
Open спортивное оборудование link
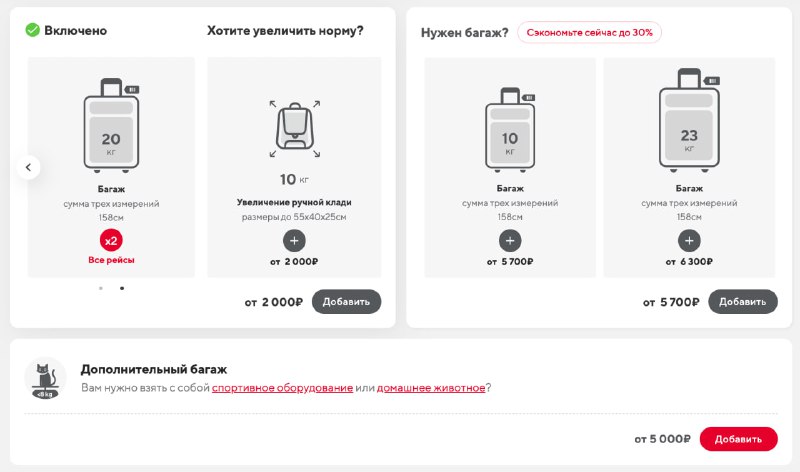(283, 388)
